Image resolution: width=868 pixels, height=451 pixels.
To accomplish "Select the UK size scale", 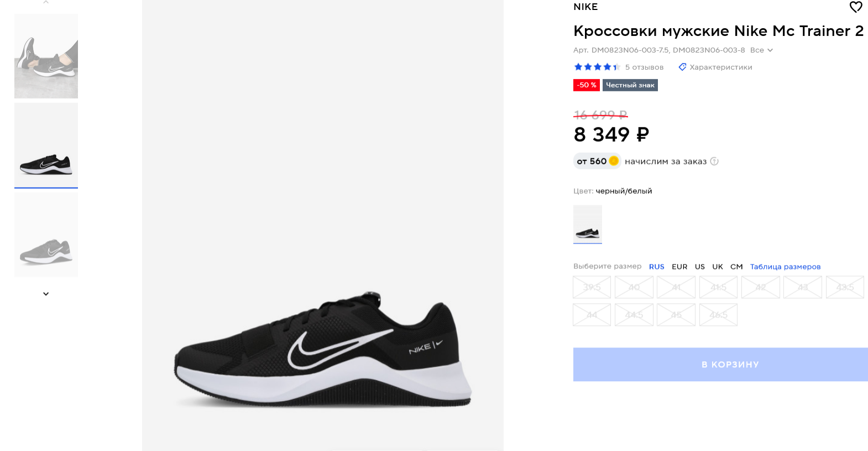I will [718, 267].
